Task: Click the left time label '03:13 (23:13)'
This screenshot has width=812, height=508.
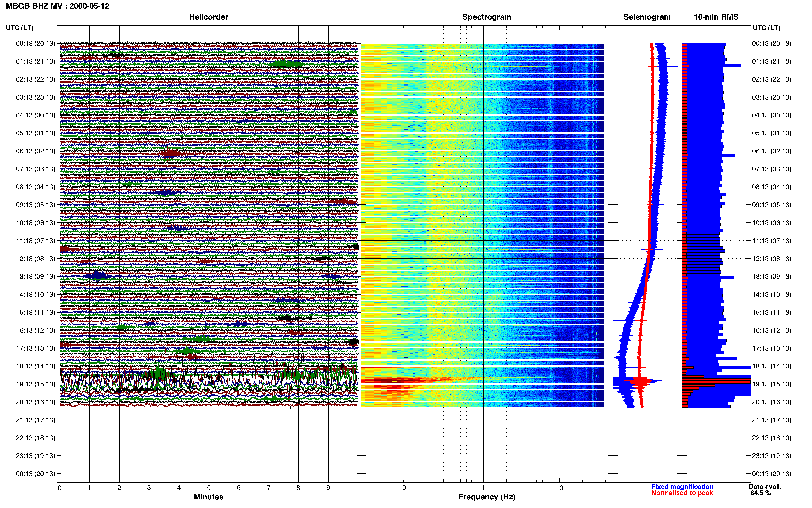Action: [36, 97]
